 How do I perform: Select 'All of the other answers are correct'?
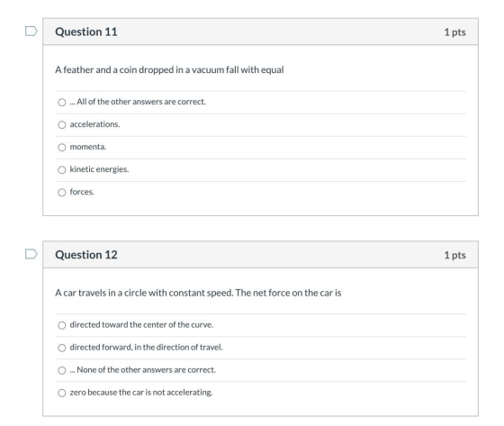(x=62, y=103)
